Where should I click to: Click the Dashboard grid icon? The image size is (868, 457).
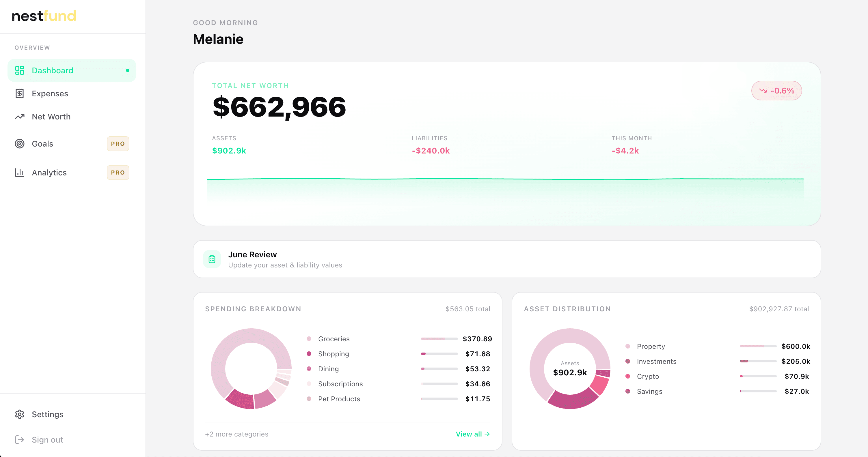(x=20, y=70)
